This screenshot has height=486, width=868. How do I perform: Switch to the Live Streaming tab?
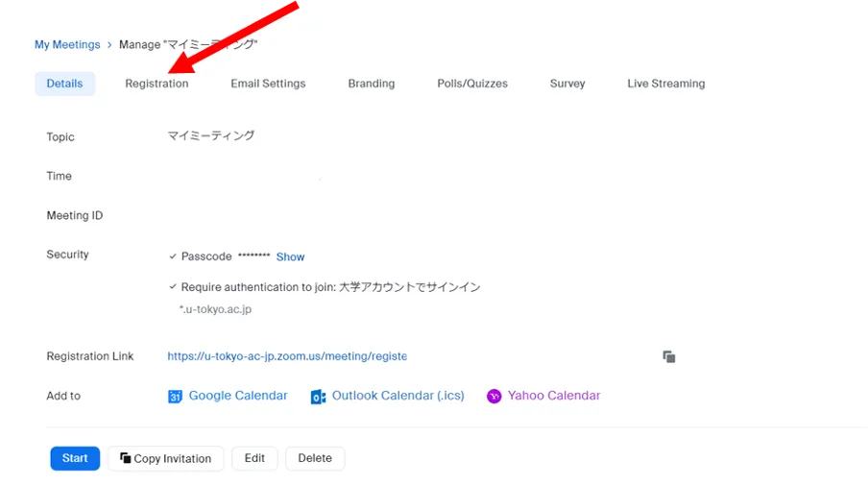coord(665,84)
